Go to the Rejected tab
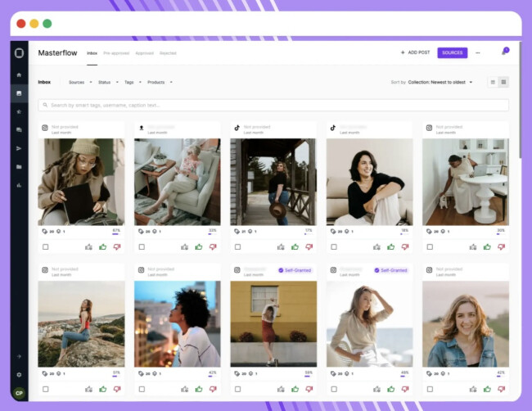Image resolution: width=532 pixels, height=411 pixels. (167, 53)
